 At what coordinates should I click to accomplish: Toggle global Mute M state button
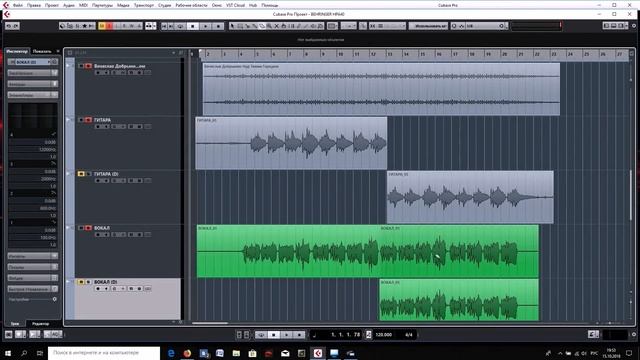(x=102, y=26)
